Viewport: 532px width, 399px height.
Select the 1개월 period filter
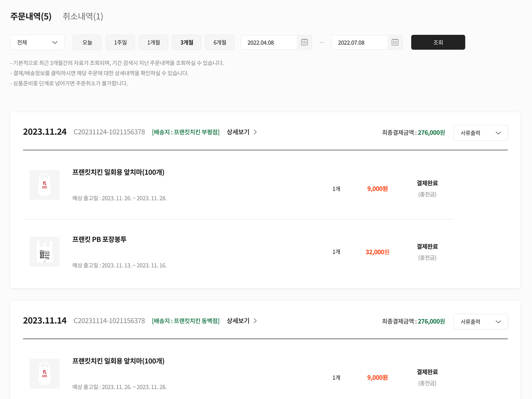[153, 42]
